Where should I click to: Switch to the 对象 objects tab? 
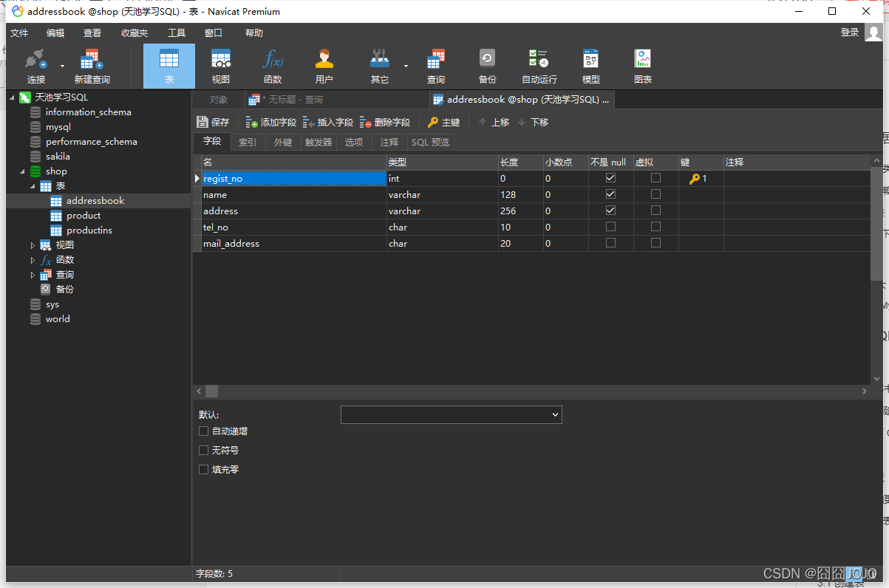pyautogui.click(x=218, y=100)
